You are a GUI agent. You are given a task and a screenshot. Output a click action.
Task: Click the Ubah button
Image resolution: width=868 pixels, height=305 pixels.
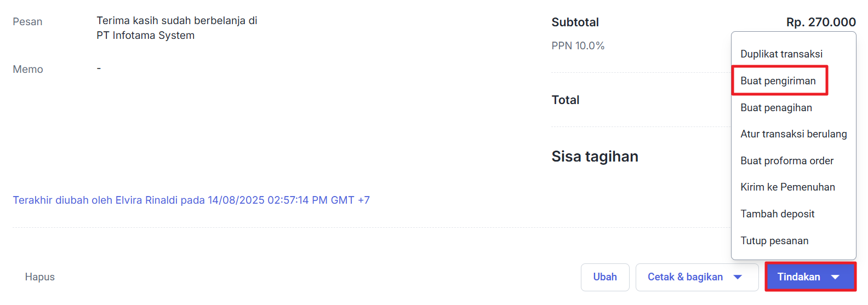tap(604, 277)
